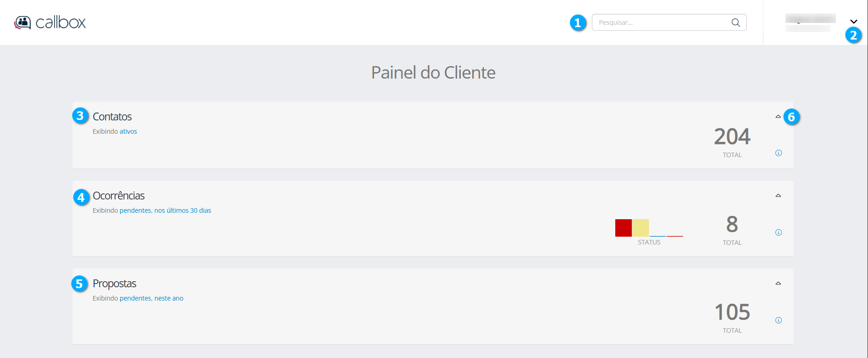Collapse the Contatos panel
868x358 pixels.
click(778, 117)
